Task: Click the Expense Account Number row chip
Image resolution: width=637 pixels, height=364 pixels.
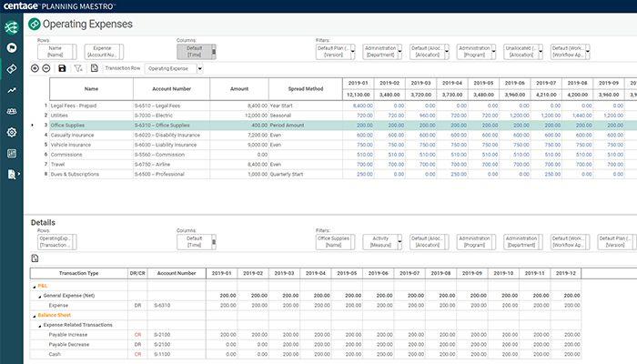Action: click(104, 52)
